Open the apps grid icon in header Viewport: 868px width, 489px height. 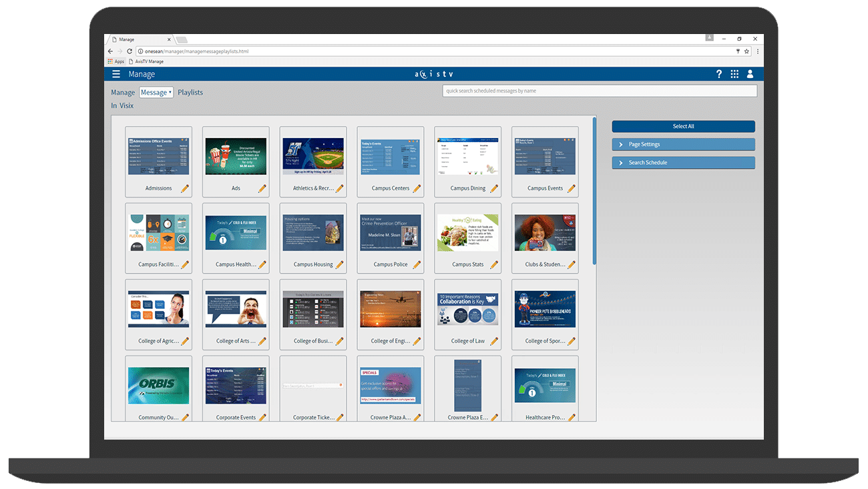tap(734, 74)
